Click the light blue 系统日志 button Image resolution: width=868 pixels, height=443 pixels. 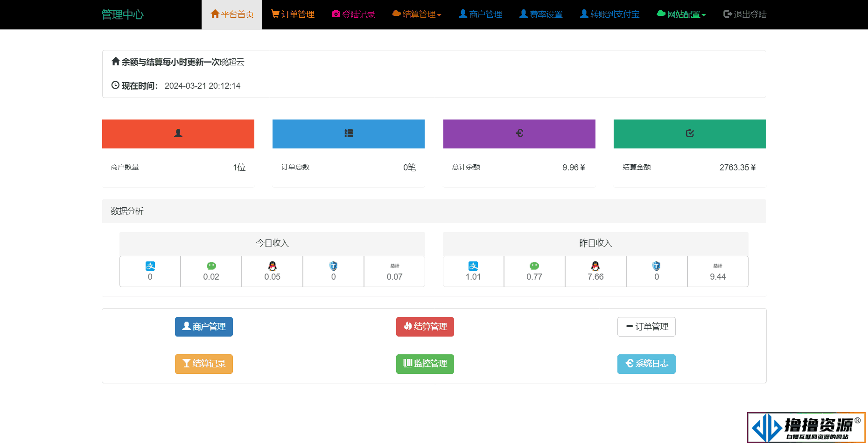[x=646, y=364]
